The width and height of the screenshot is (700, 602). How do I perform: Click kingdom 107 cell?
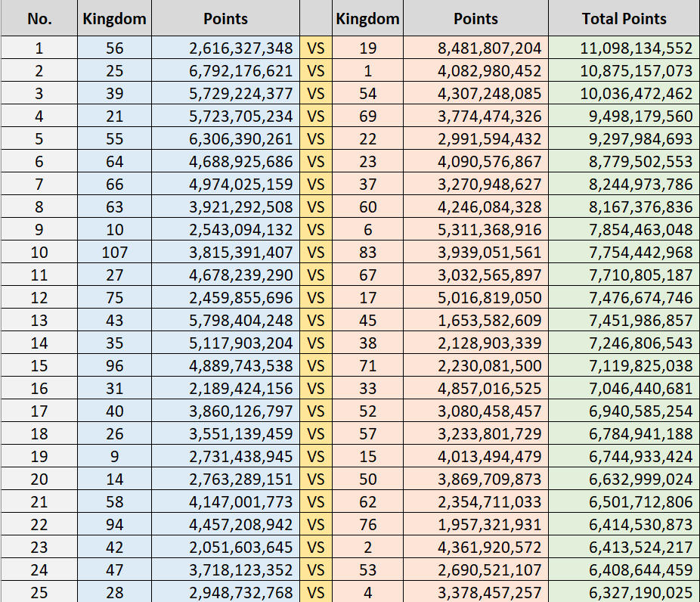click(115, 253)
